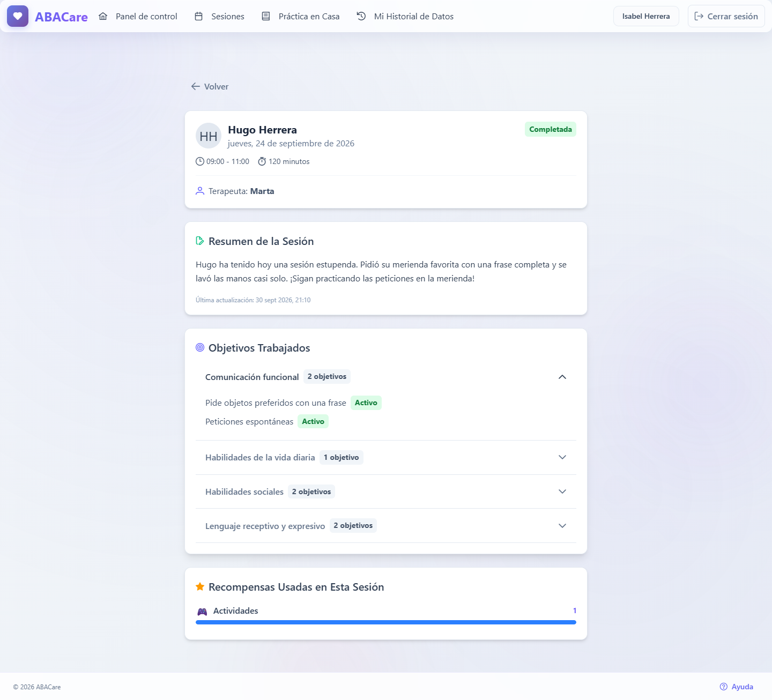This screenshot has height=700, width=772.
Task: Click the Activo badge for Pide objetos preferidos
Action: click(x=366, y=403)
